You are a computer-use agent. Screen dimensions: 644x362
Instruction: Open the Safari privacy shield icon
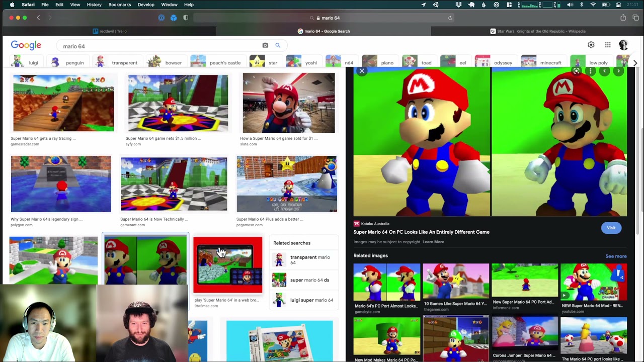186,18
